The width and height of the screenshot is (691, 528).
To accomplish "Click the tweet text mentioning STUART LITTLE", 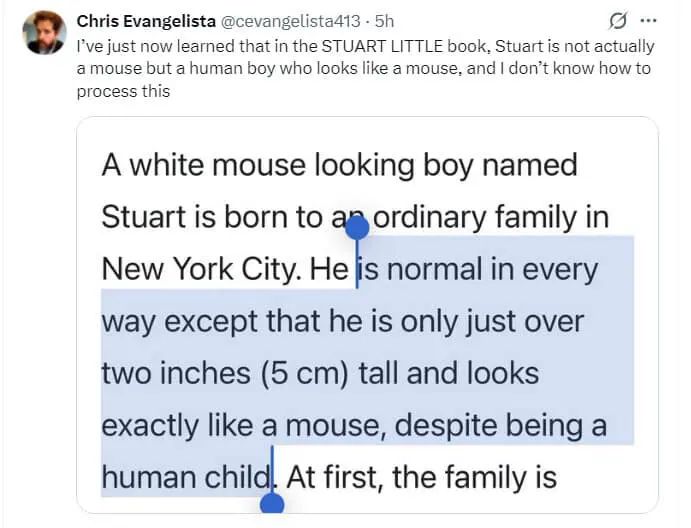I will [365, 47].
